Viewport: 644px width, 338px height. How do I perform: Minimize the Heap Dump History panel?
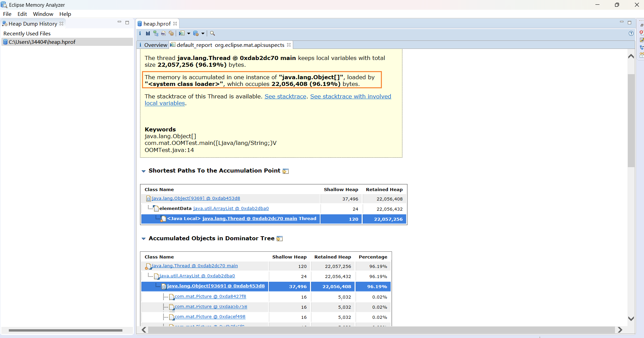point(119,22)
